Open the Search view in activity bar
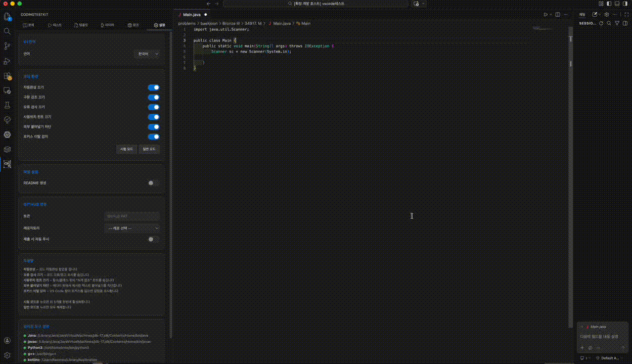Image resolution: width=632 pixels, height=364 pixels. [x=7, y=31]
